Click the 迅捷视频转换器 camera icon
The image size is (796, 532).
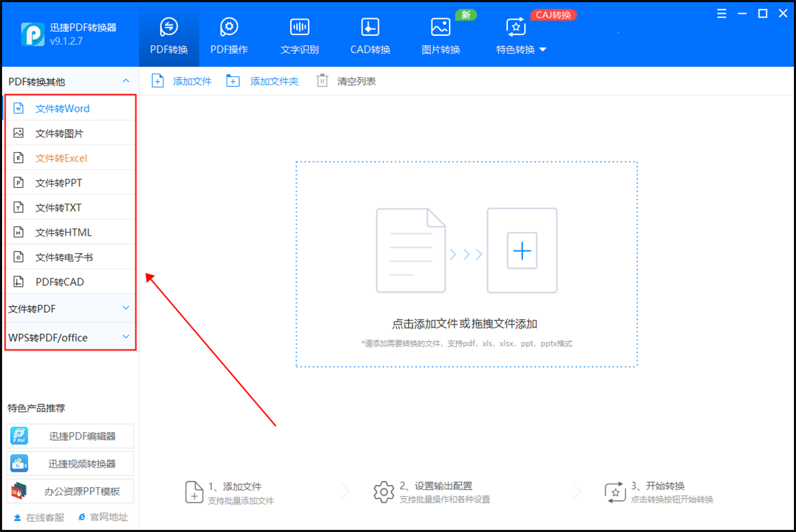20,464
